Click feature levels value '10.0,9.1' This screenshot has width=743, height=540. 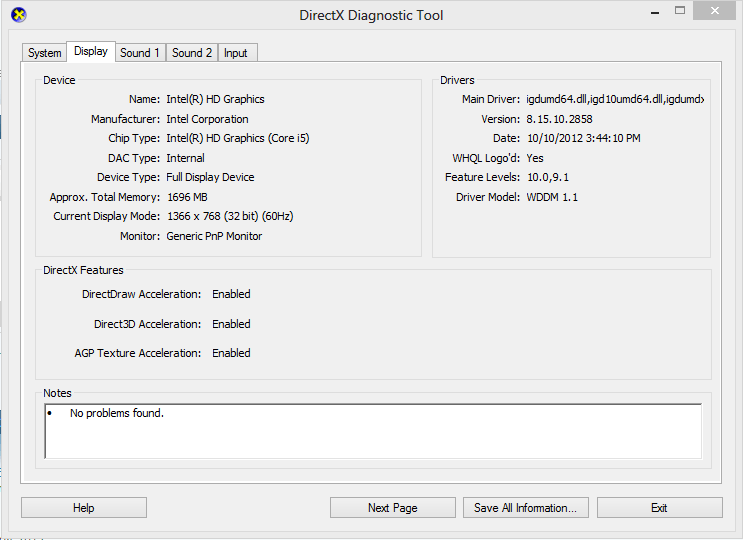pos(548,177)
